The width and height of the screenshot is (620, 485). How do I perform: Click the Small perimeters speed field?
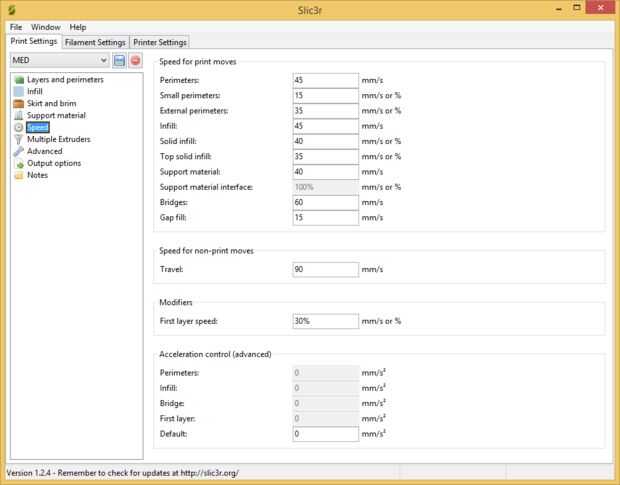click(326, 96)
